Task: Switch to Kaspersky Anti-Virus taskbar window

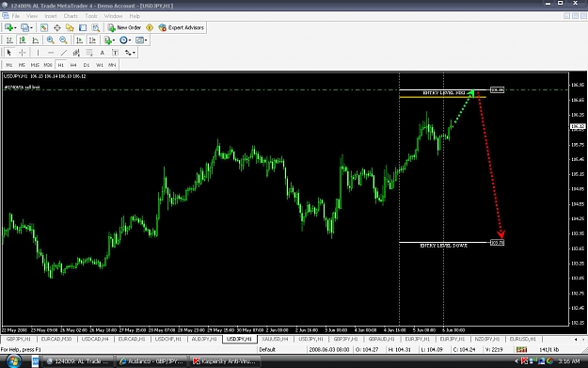Action: [x=224, y=361]
